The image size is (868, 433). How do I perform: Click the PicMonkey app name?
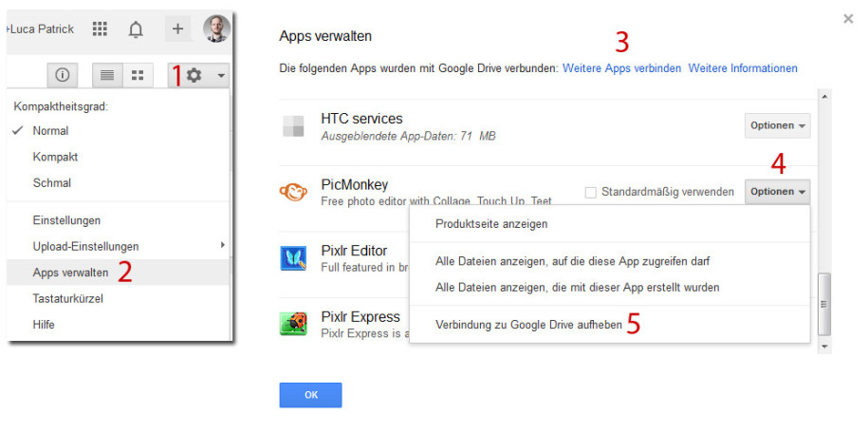(x=354, y=184)
